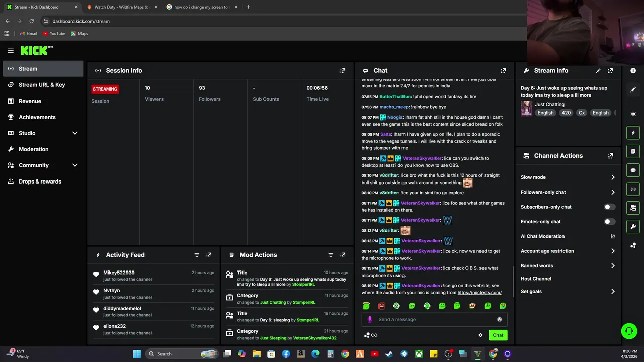This screenshot has width=644, height=362.
Task: Insert the red angry face emote
Action: 381,306
